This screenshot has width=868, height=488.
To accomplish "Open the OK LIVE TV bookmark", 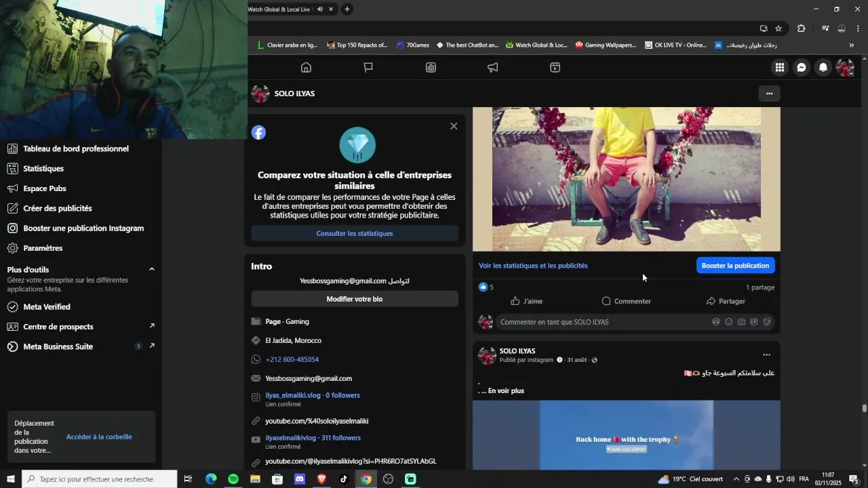I will [675, 45].
